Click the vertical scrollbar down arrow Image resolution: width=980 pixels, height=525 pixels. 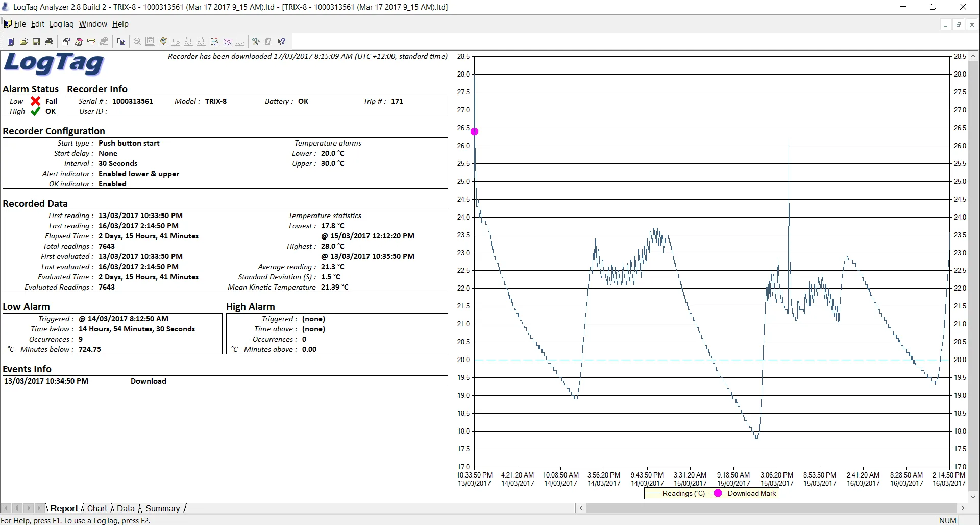click(973, 496)
